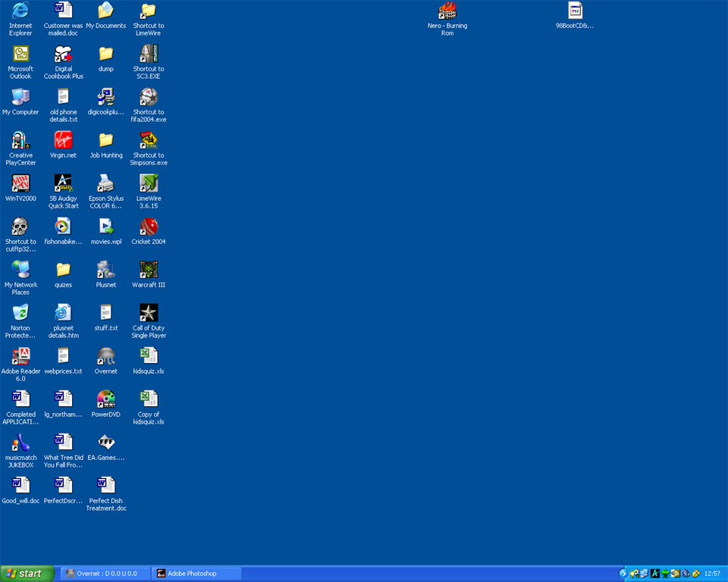Image resolution: width=728 pixels, height=582 pixels.
Task: Click the musicmatch JUKEBOX icon
Action: pyautogui.click(x=20, y=443)
